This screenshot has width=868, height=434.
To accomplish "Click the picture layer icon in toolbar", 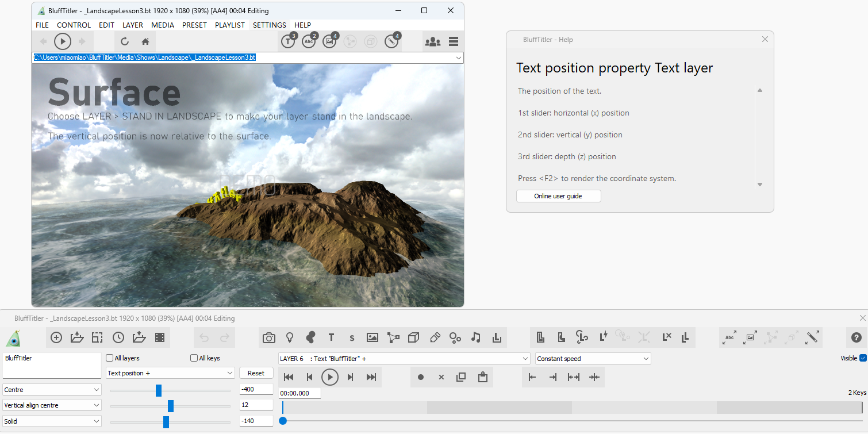I will (x=372, y=338).
